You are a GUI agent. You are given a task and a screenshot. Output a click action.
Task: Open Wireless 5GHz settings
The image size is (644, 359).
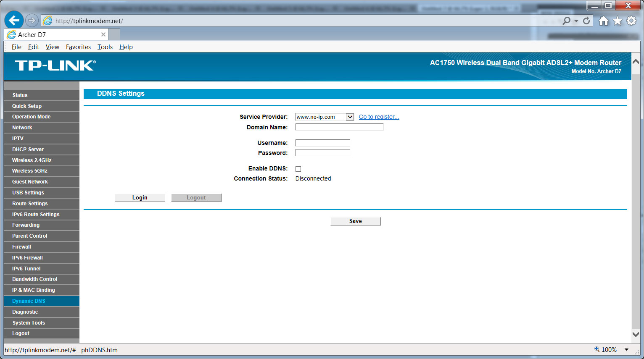coord(41,171)
